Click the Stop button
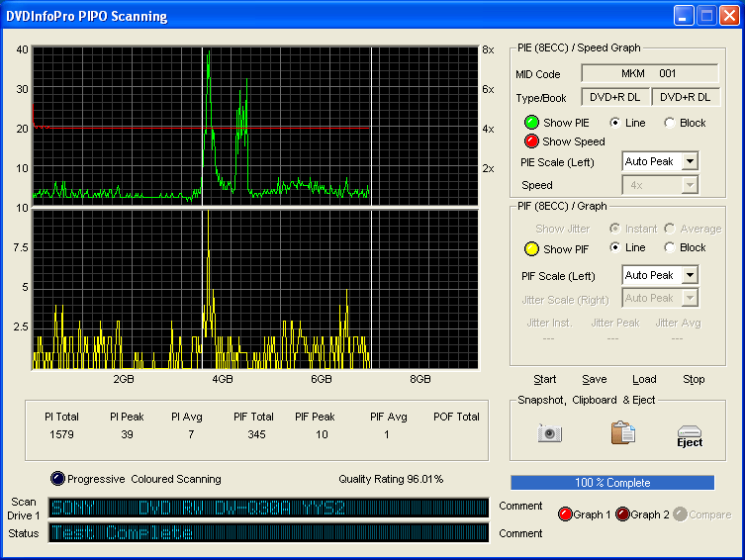745x560 pixels. (x=694, y=379)
